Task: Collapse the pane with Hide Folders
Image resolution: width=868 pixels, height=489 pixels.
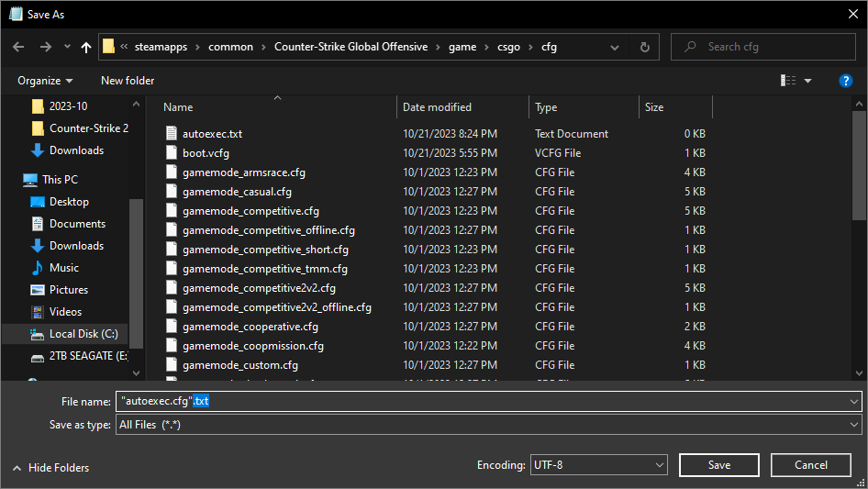Action: click(x=51, y=468)
